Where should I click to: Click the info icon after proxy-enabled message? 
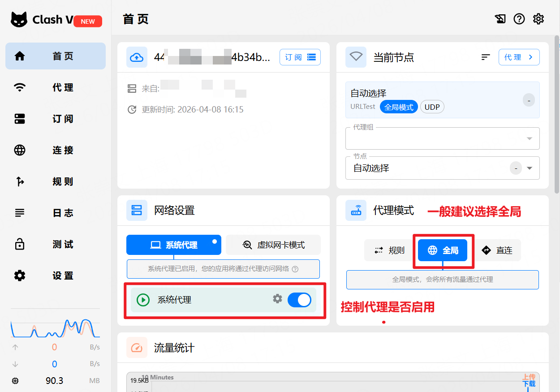click(x=295, y=269)
